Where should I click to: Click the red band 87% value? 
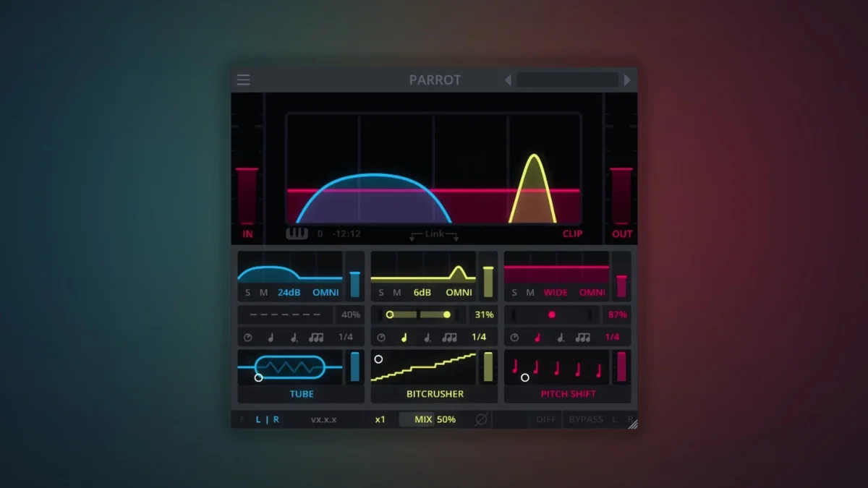coord(618,315)
